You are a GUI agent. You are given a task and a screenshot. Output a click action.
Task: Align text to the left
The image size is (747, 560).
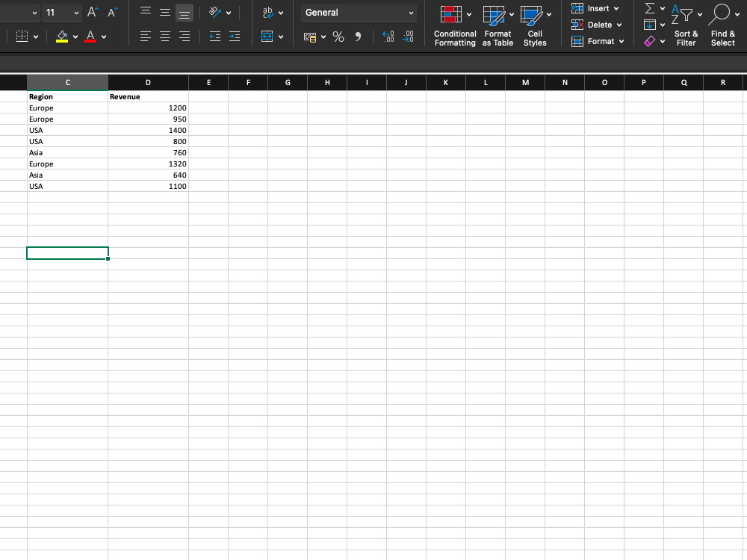pos(146,36)
